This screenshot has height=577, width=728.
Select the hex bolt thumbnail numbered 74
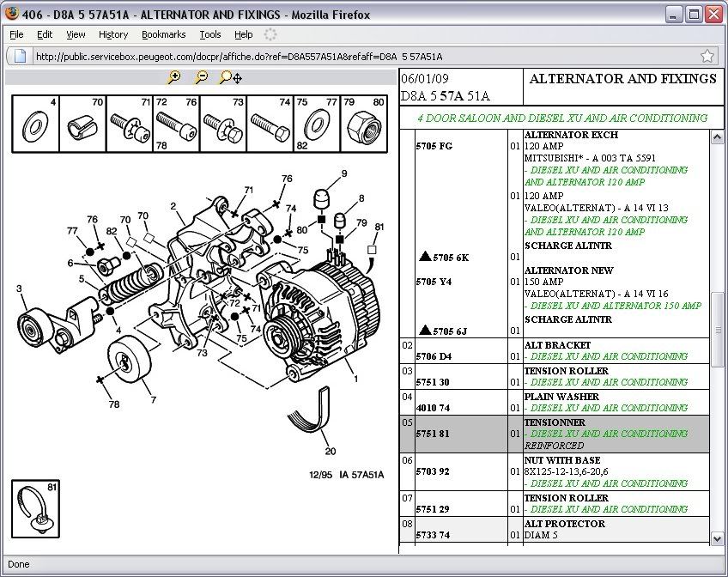point(270,124)
